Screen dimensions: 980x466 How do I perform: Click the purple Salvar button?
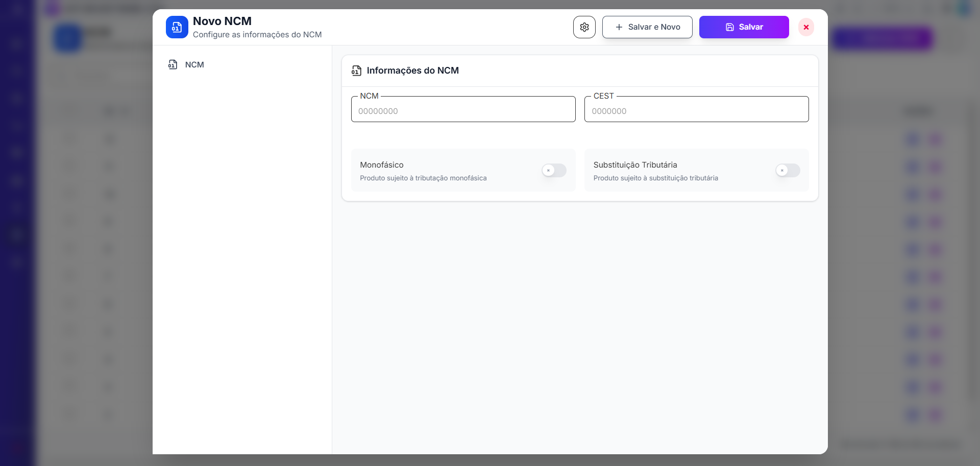(744, 27)
